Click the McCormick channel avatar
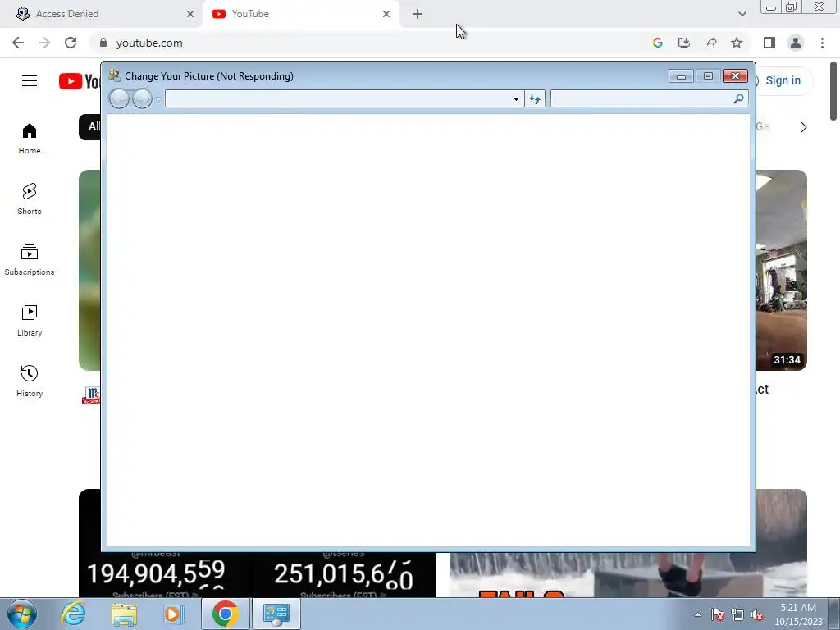Image resolution: width=840 pixels, height=630 pixels. click(91, 396)
